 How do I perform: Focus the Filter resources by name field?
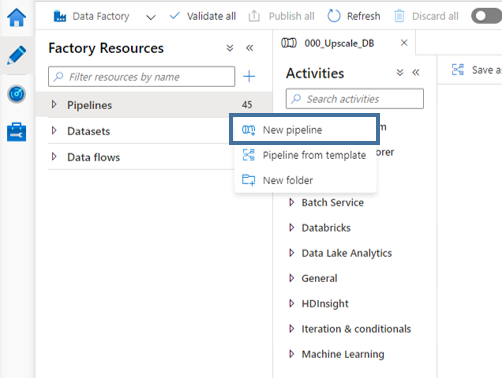tap(141, 77)
